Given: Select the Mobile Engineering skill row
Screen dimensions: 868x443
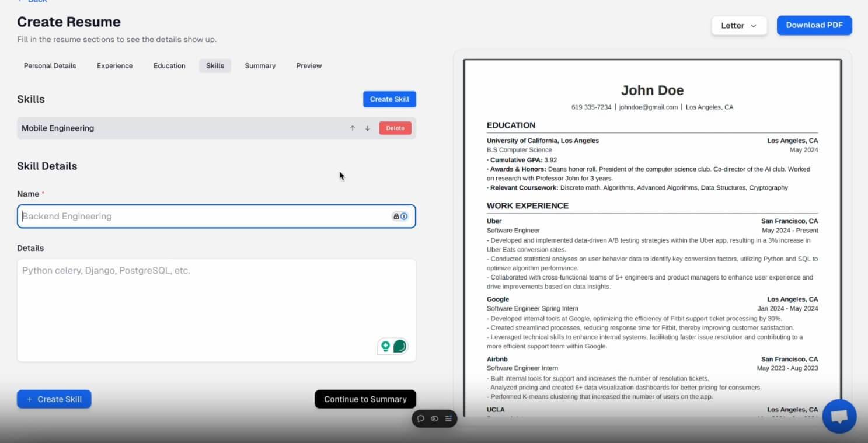Looking at the screenshot, I should [x=217, y=128].
